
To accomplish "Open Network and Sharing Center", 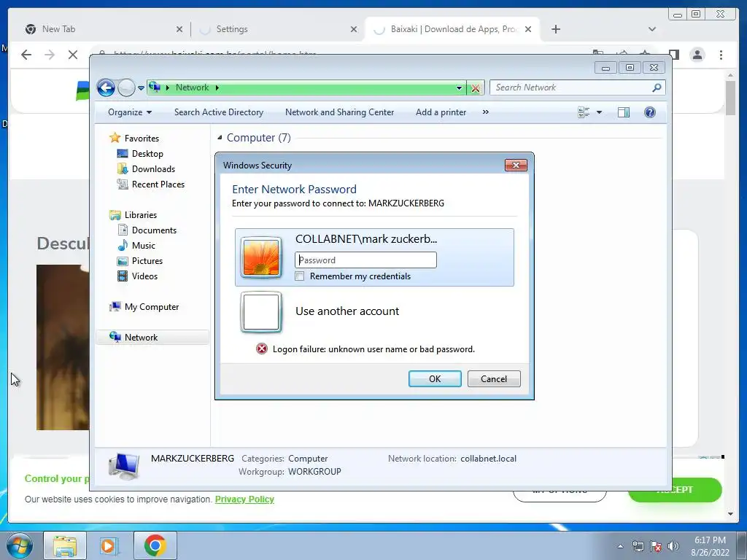I will 340,112.
